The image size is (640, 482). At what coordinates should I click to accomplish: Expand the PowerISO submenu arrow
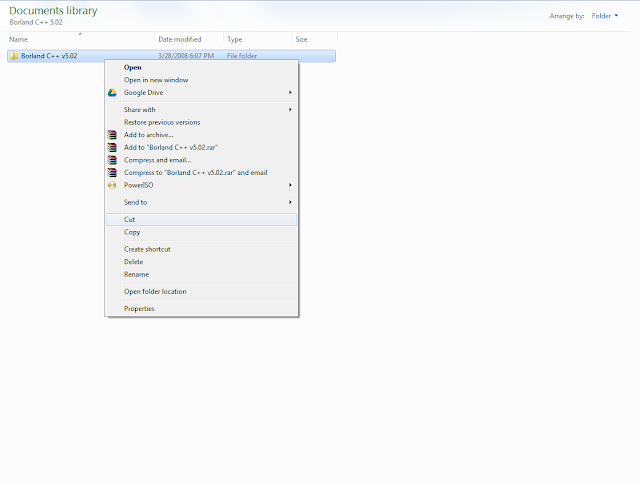(x=290, y=185)
